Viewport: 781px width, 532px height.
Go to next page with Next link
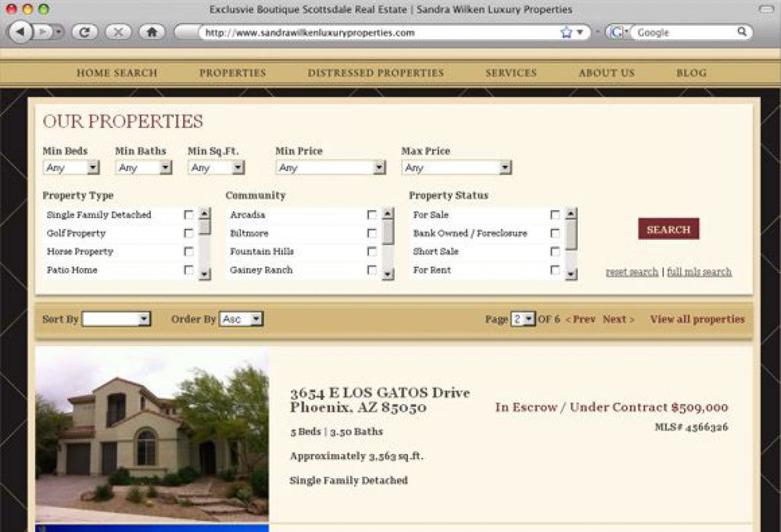pos(618,319)
